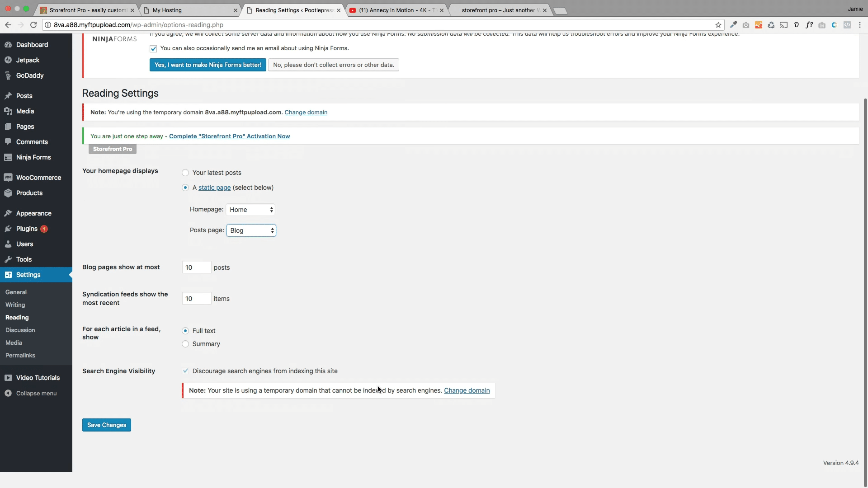The height and width of the screenshot is (488, 868).
Task: Click the site information icon in the address bar
Action: point(48,25)
